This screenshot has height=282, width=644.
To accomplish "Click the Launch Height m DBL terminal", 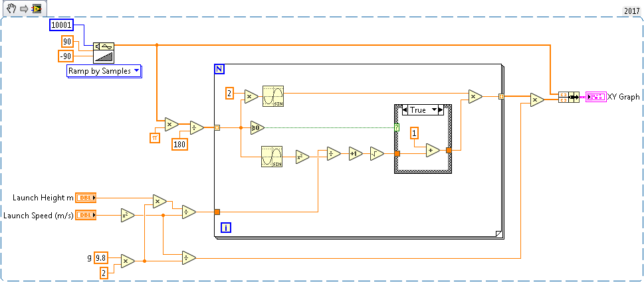I will [86, 198].
